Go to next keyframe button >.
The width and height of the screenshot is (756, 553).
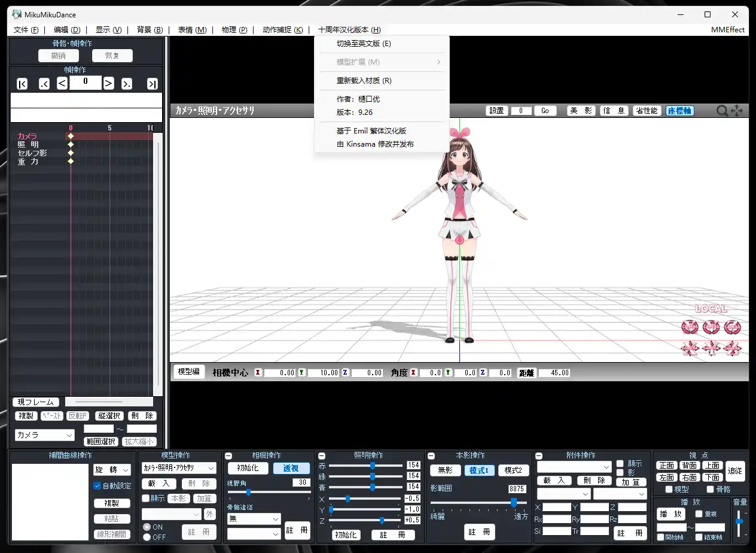(127, 84)
